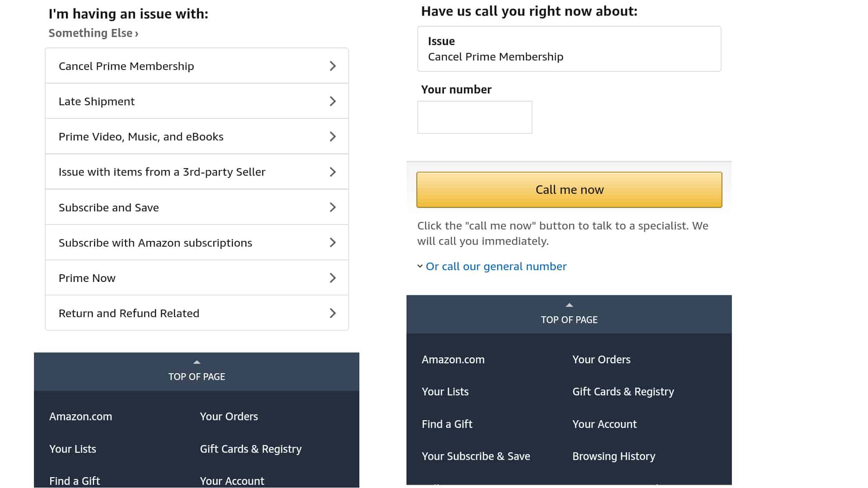The image size is (868, 488).
Task: Open Your Subscribe & Save page
Action: (476, 456)
